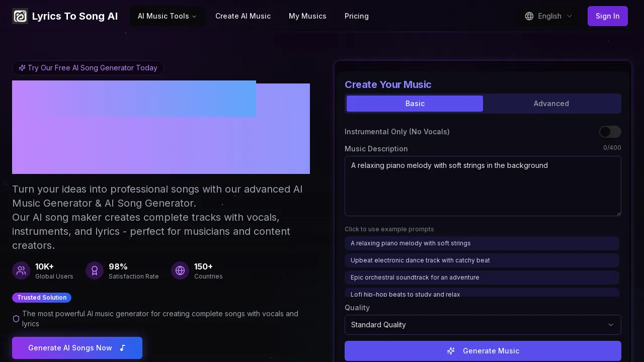Click the 150+ Countries stat
This screenshot has height=362, width=644.
[197, 270]
